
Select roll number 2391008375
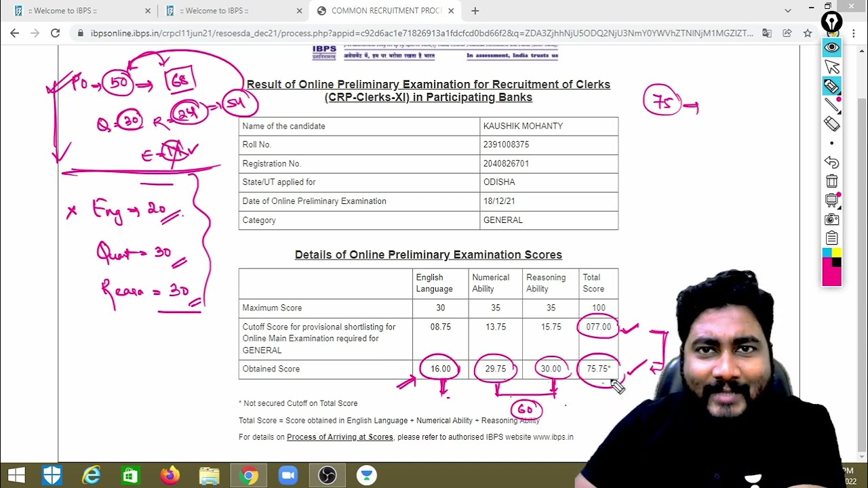click(x=506, y=144)
